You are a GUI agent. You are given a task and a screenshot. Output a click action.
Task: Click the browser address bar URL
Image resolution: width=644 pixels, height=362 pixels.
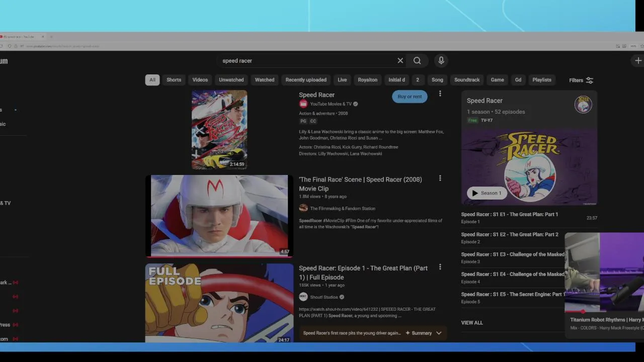(x=63, y=46)
